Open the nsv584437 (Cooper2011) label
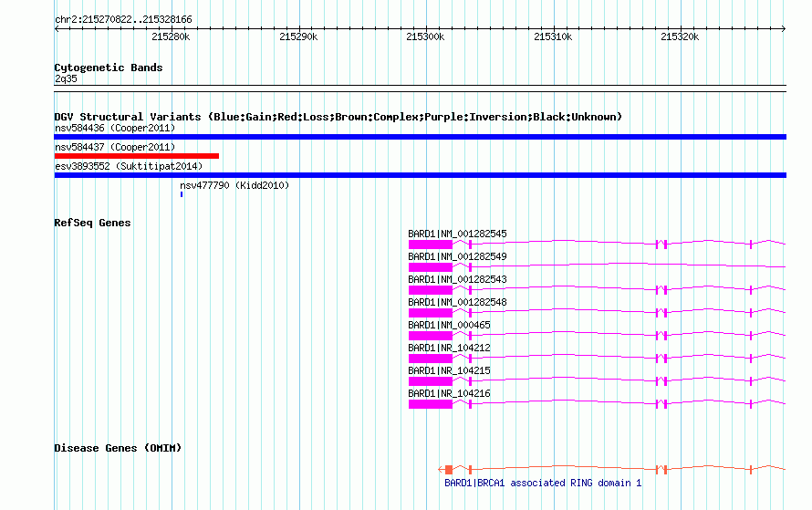812x510 pixels. coord(115,147)
